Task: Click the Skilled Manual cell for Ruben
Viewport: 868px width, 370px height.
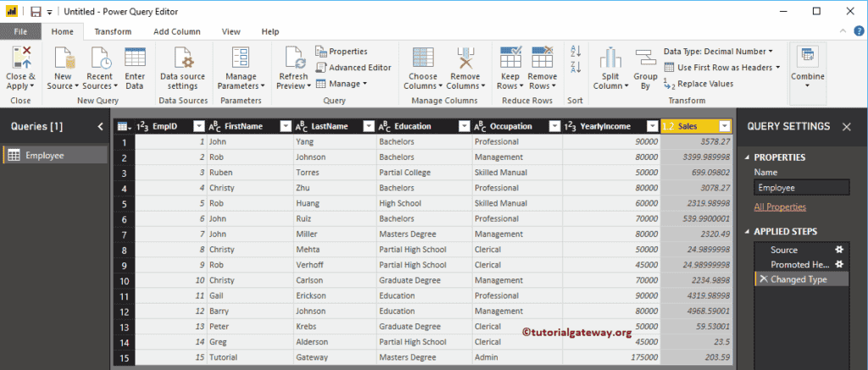Action: (x=517, y=173)
